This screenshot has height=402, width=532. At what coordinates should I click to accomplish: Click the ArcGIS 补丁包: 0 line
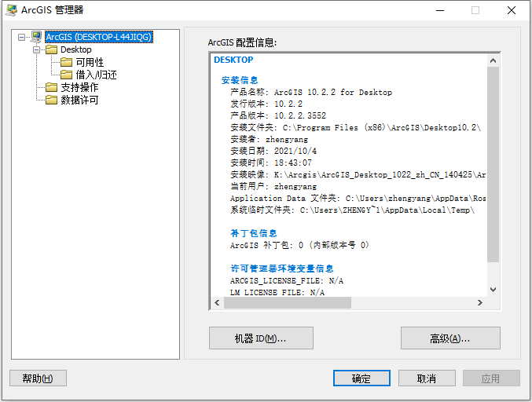click(299, 245)
